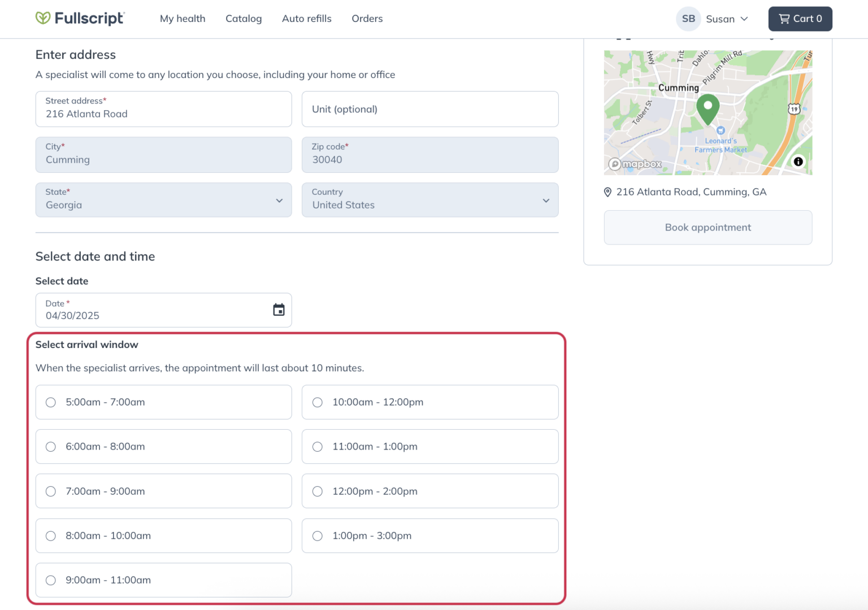868x610 pixels.
Task: Click the Mapbox logo on map
Action: [x=635, y=164]
